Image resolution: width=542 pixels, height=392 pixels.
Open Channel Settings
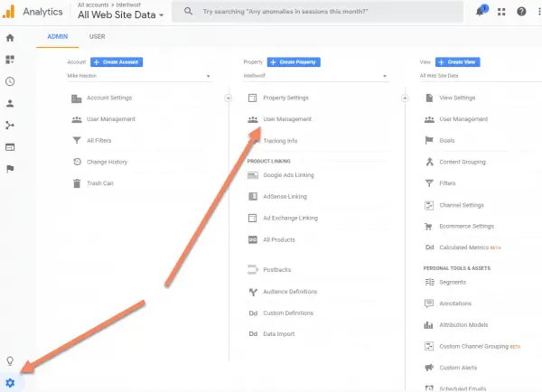(462, 205)
